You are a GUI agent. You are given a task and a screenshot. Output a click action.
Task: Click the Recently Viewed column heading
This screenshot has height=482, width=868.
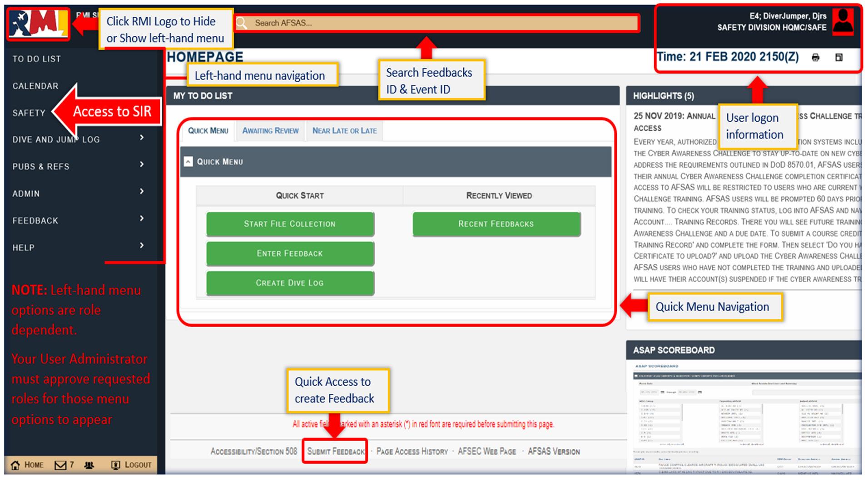click(x=499, y=196)
